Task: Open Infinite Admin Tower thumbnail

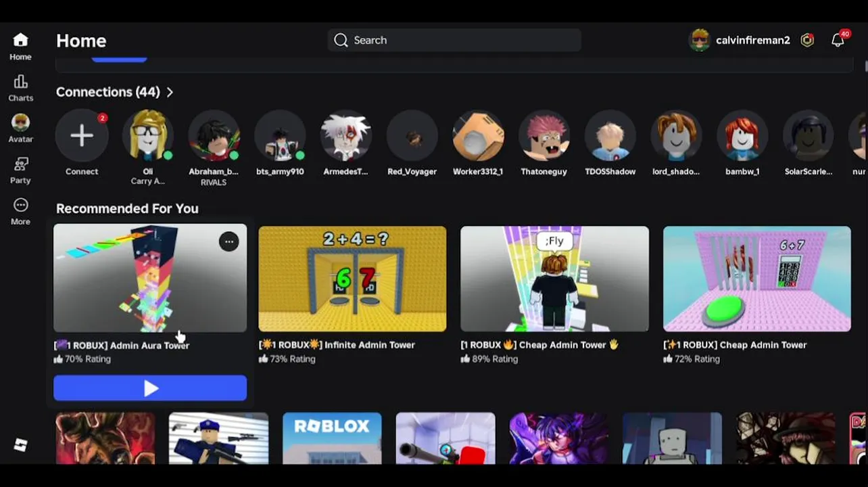Action: 352,279
